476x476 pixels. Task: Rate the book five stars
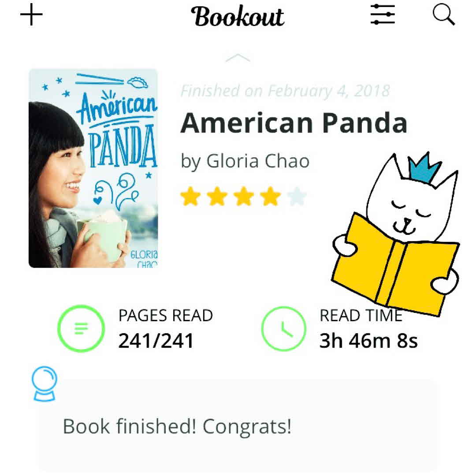click(x=297, y=197)
